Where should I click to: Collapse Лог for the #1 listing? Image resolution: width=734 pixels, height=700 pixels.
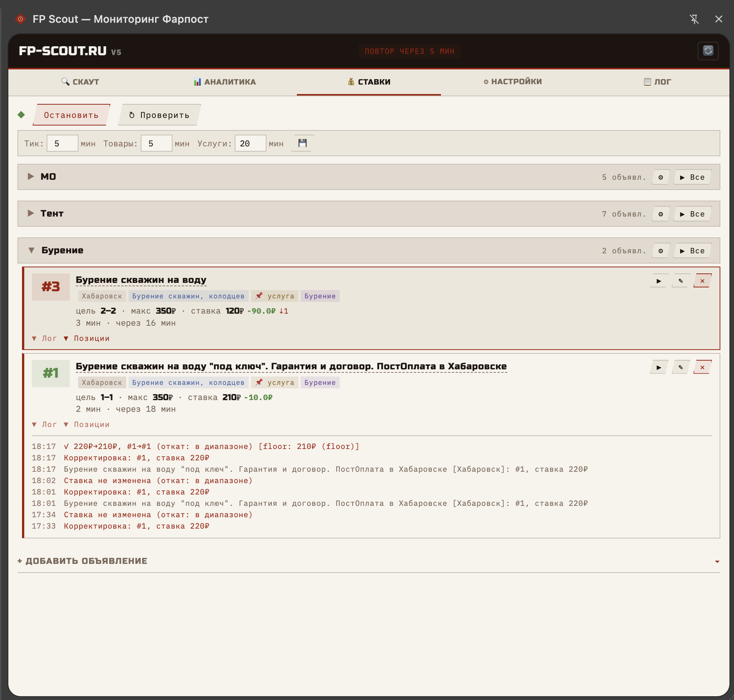tap(45, 424)
